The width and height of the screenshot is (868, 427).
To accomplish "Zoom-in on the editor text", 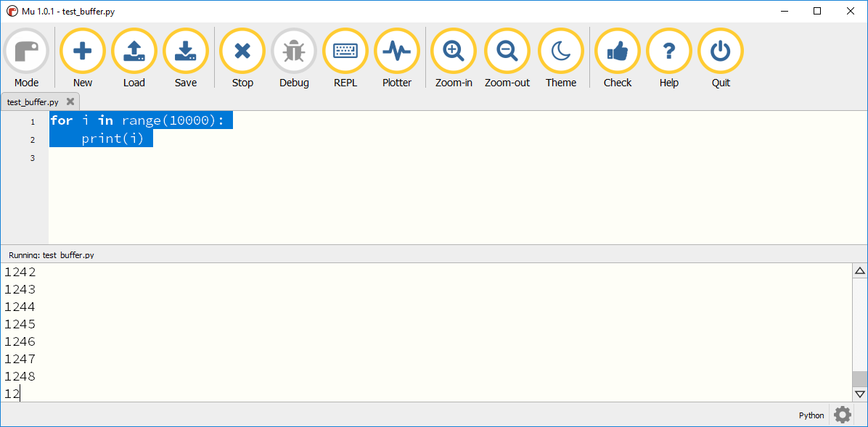I will coord(454,58).
